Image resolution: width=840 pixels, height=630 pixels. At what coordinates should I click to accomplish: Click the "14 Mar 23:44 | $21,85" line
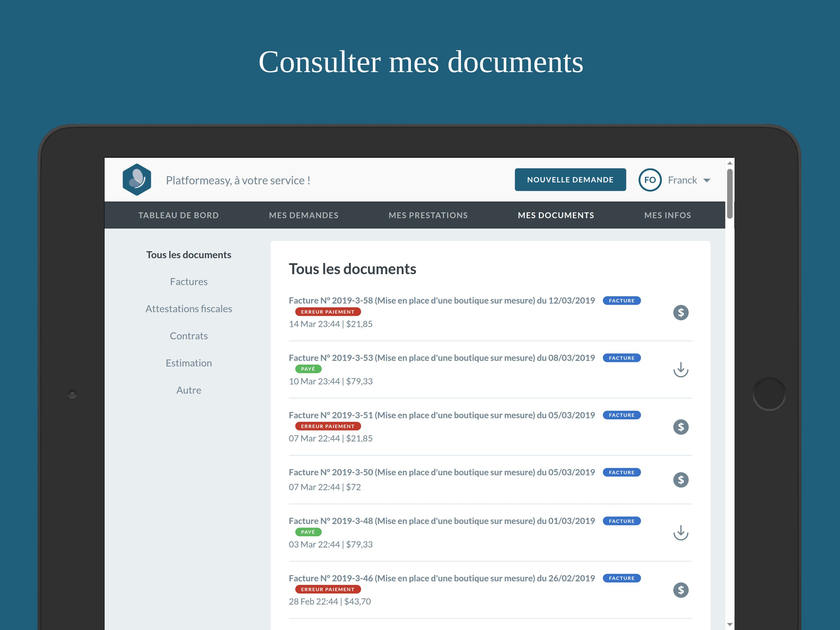point(331,324)
